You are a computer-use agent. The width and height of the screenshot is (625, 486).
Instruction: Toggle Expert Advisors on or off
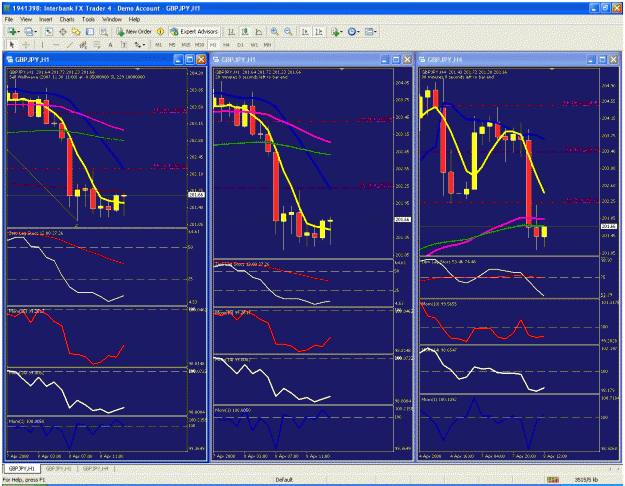pos(194,31)
